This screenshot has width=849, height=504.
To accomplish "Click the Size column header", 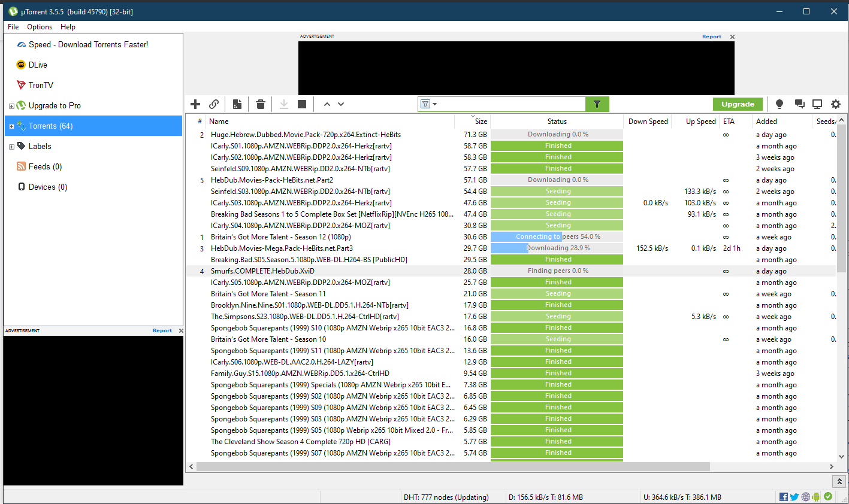I will pyautogui.click(x=481, y=122).
